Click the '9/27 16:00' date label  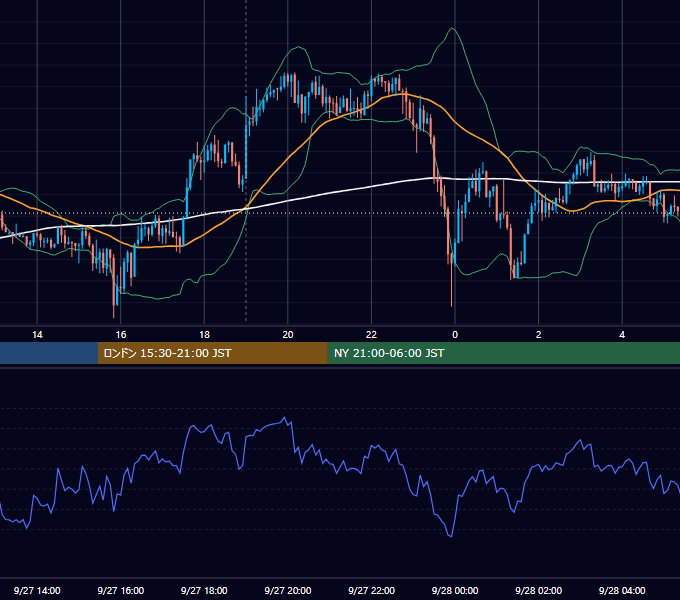pos(121,590)
